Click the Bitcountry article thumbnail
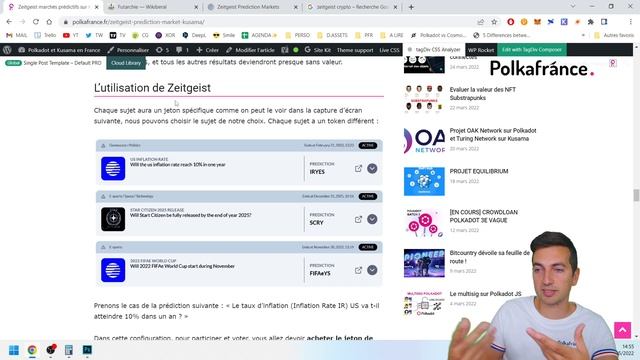Viewport: 640px width, 360px height. 424,263
